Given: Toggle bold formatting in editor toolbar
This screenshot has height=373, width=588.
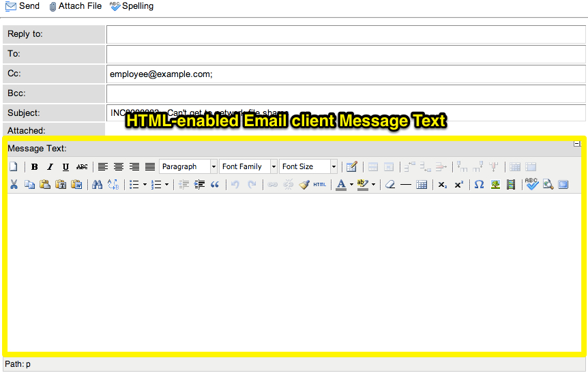Looking at the screenshot, I should pos(35,167).
